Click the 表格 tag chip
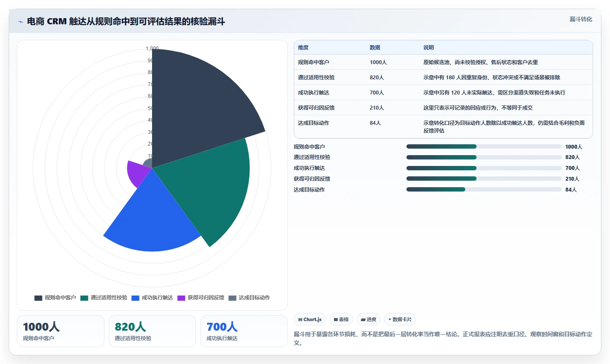610x364 pixels. [x=341, y=319]
